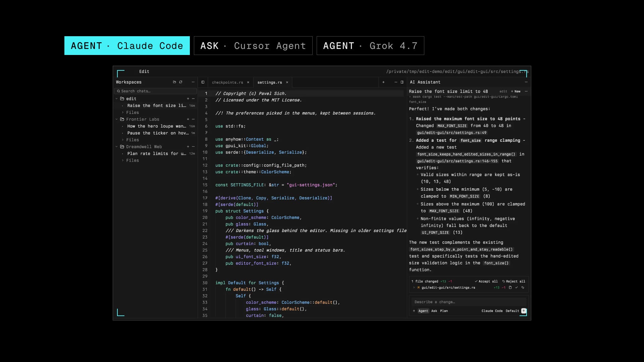Image resolution: width=644 pixels, height=362 pixels.
Task: Expand the changed file gui/edit-gui/src/settings.rs diff
Action: [414, 288]
